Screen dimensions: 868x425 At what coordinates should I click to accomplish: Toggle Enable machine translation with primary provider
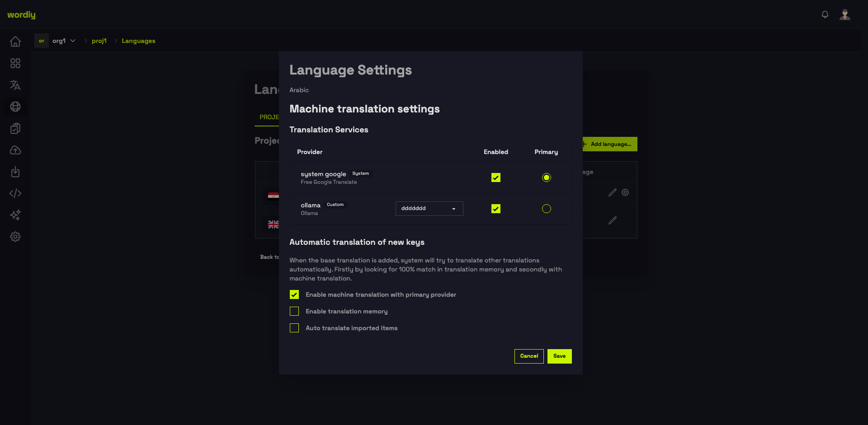coord(294,294)
